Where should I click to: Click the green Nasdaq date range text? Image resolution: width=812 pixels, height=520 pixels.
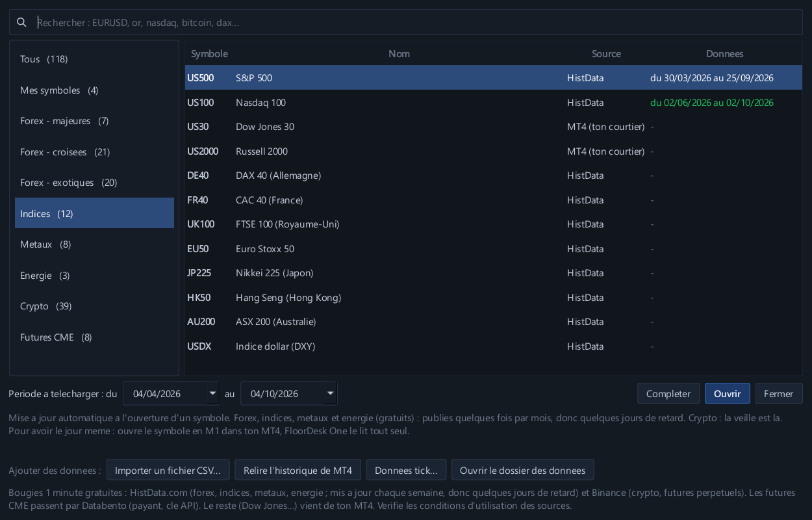(x=711, y=103)
